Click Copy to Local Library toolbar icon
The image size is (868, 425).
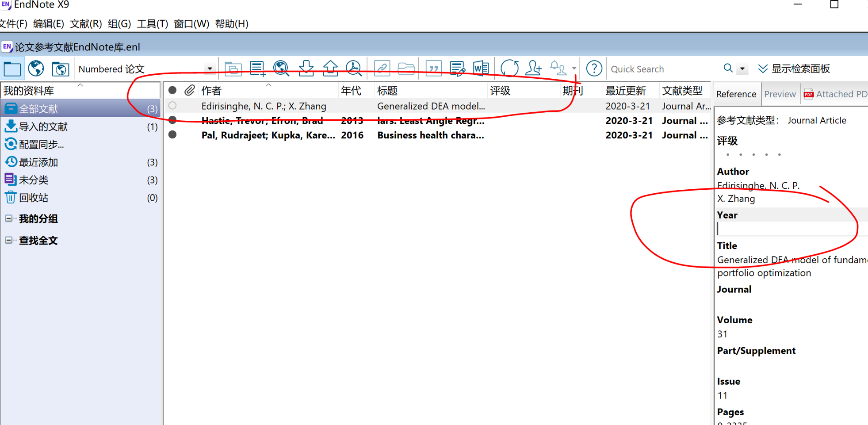tap(233, 69)
